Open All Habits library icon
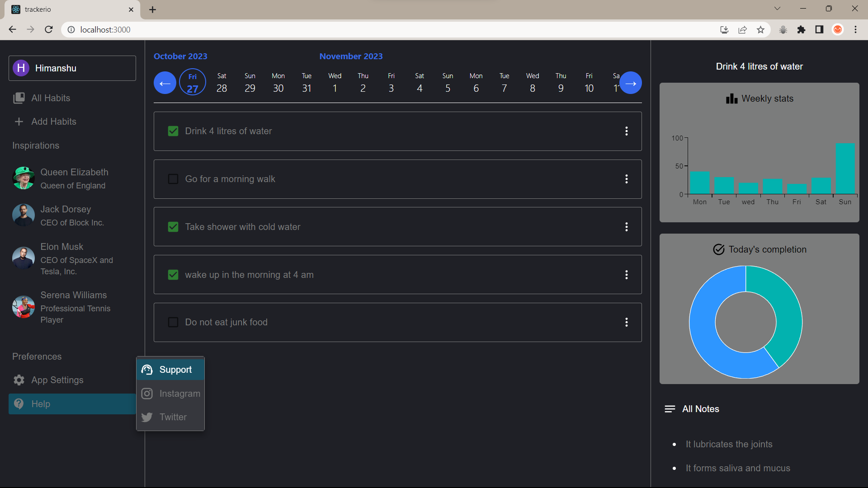 pyautogui.click(x=19, y=98)
